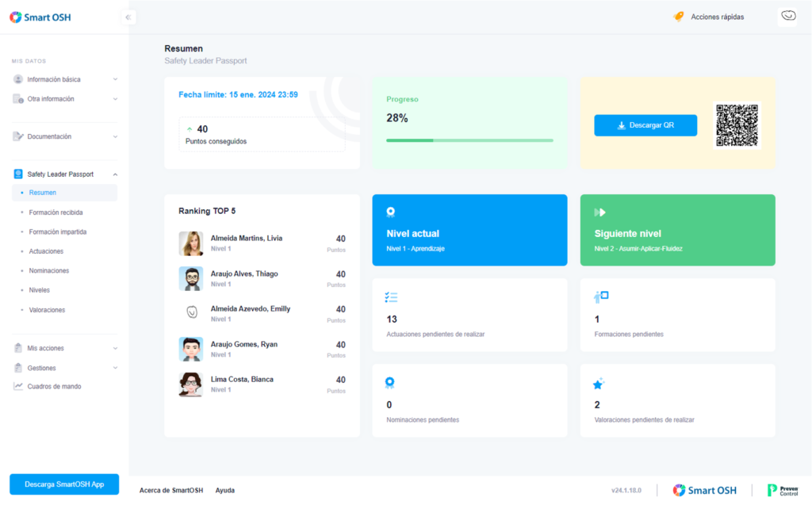This screenshot has height=505, width=812.
Task: Click the Siguiente nivel forward icon
Action: point(599,212)
